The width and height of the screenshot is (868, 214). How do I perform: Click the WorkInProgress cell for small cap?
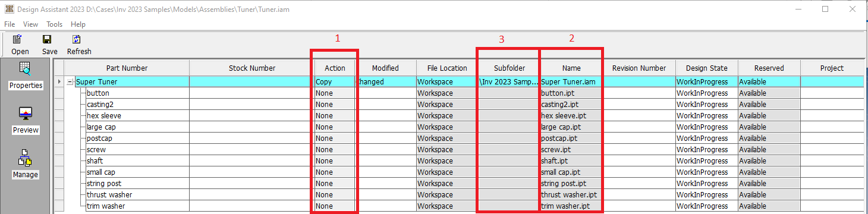point(707,172)
